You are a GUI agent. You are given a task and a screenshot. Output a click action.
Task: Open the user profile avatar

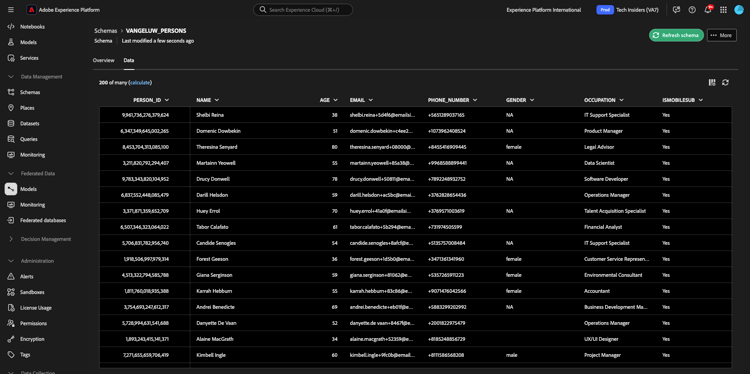tap(739, 10)
